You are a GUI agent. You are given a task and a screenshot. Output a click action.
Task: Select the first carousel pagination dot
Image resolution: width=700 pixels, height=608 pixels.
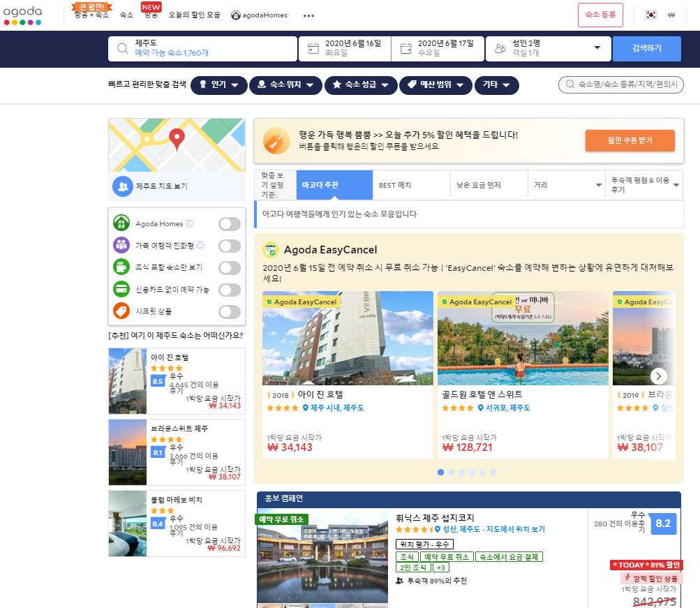[x=440, y=472]
